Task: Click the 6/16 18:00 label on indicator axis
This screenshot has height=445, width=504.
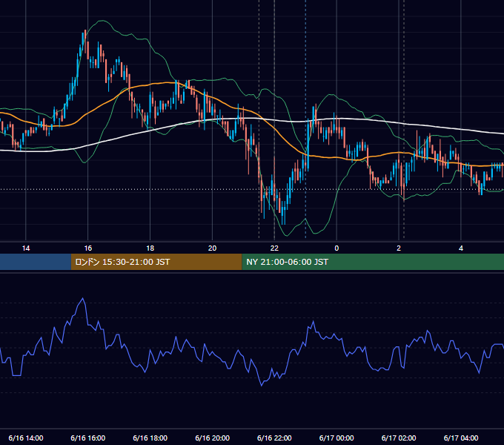Action: [x=150, y=438]
